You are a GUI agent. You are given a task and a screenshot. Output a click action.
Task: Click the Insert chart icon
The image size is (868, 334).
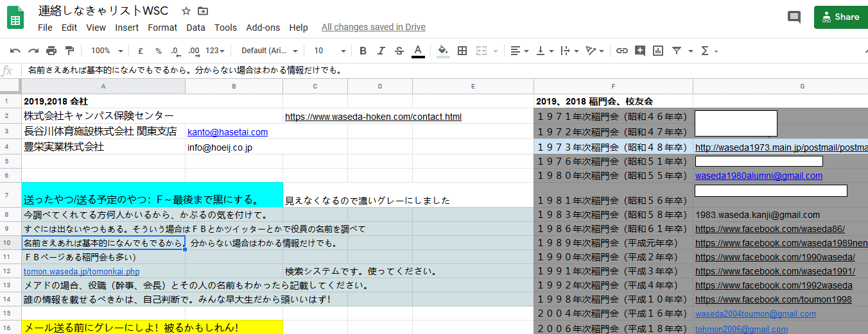(658, 51)
